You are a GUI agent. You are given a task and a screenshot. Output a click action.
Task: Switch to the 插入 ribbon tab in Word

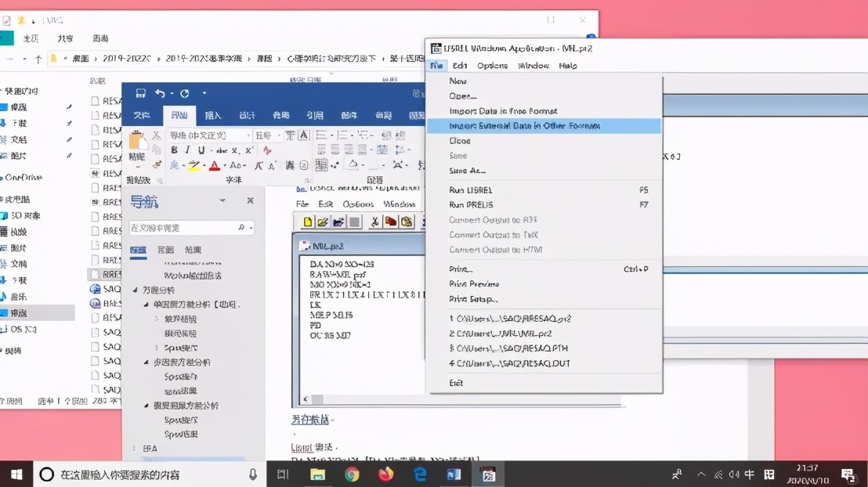[x=213, y=116]
